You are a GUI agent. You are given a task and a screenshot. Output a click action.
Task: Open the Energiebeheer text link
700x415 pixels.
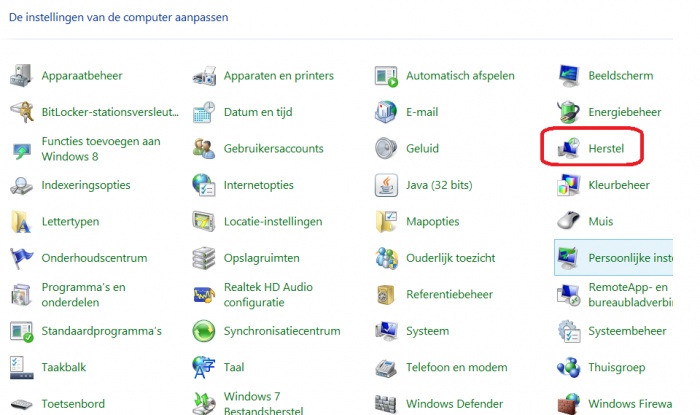(625, 112)
